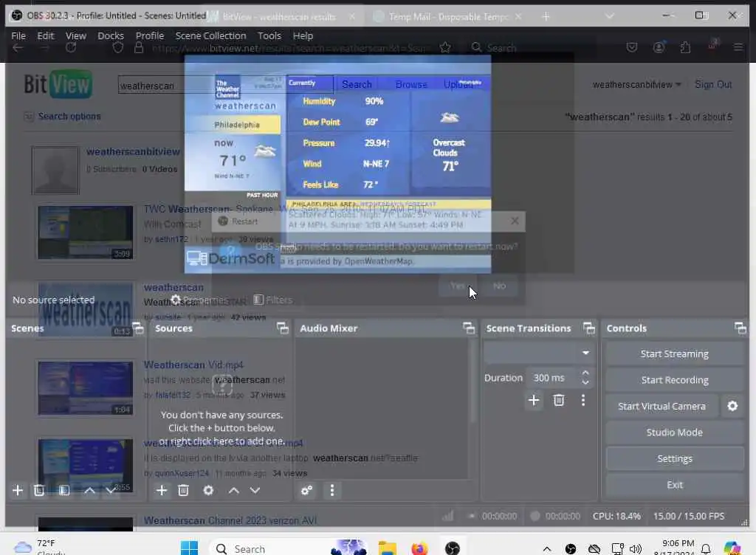Pop out the Sources dock
The width and height of the screenshot is (756, 555).
coord(283,328)
